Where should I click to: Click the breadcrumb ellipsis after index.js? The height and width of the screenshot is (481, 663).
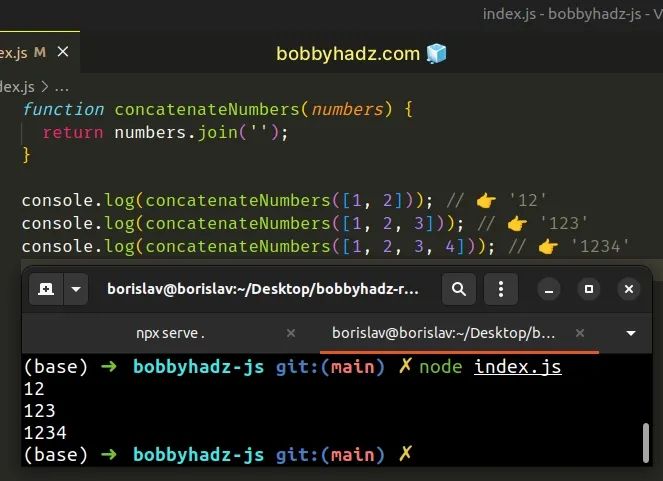coord(62,88)
